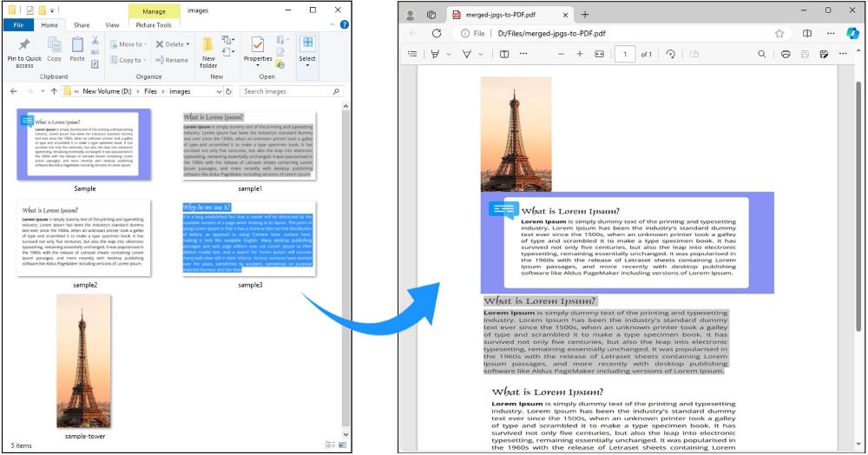
Task: Zoom out the PDF with minus icon
Action: click(x=561, y=54)
